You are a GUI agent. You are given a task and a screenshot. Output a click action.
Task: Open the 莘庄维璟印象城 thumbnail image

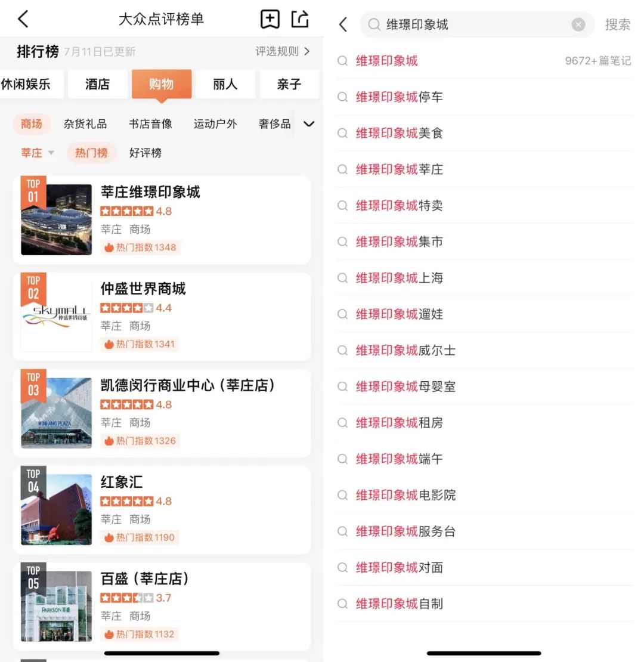[56, 219]
